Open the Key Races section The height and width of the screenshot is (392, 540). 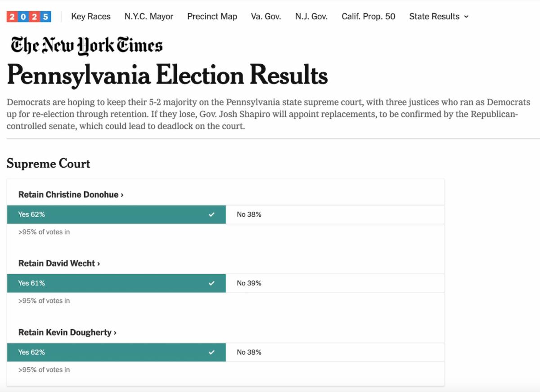(90, 16)
